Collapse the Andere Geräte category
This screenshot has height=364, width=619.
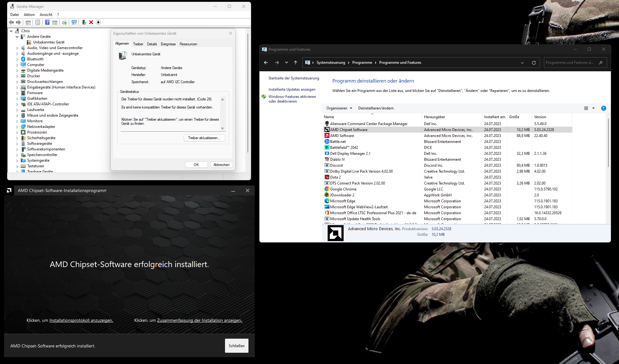pos(17,37)
